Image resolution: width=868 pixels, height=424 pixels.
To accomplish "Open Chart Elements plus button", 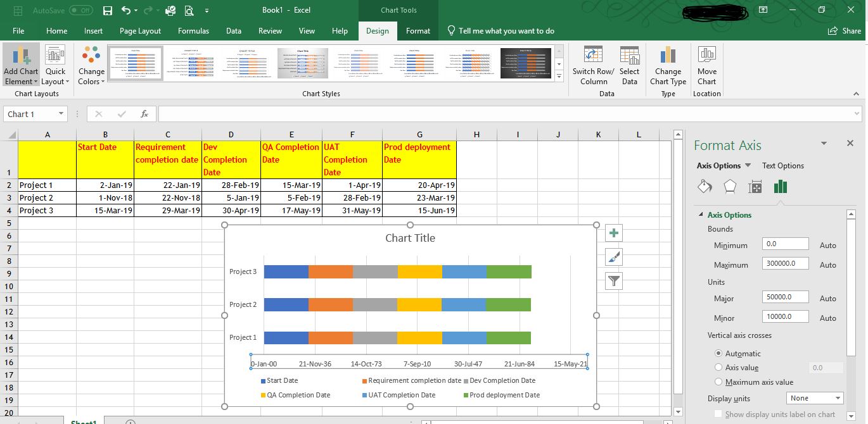I will (613, 233).
